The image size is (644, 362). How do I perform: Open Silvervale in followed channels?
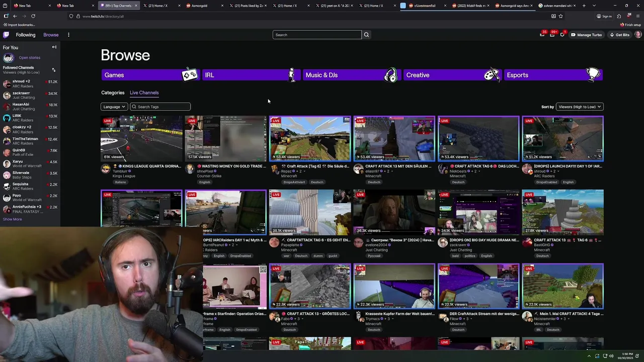(x=30, y=175)
